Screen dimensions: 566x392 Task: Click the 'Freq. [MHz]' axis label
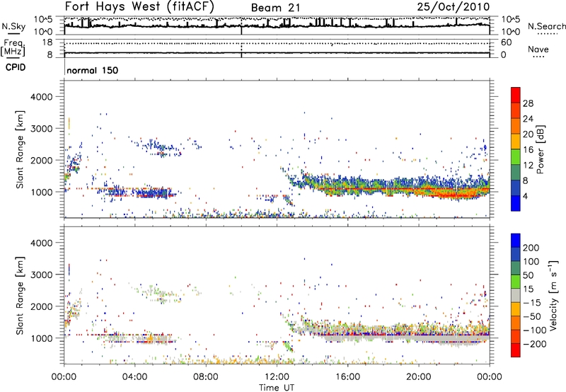tap(13, 48)
